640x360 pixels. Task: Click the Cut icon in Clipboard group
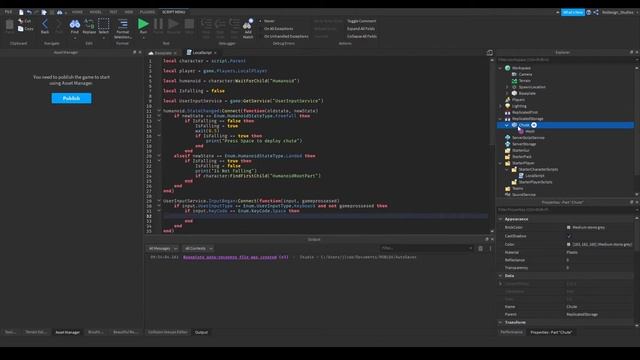[x=20, y=21]
